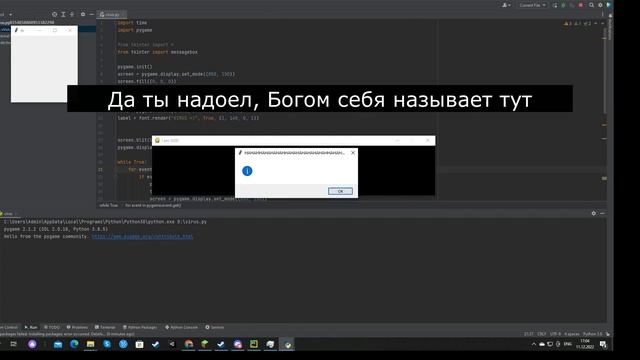Viewport: 640px width, 360px height.
Task: Open the TODO tool window tab
Action: point(52,327)
